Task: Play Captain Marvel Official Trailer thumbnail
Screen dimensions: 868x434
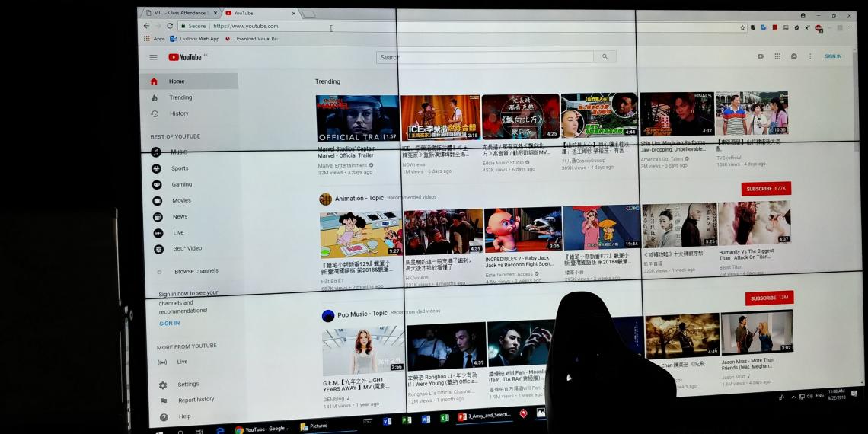Action: coord(357,118)
